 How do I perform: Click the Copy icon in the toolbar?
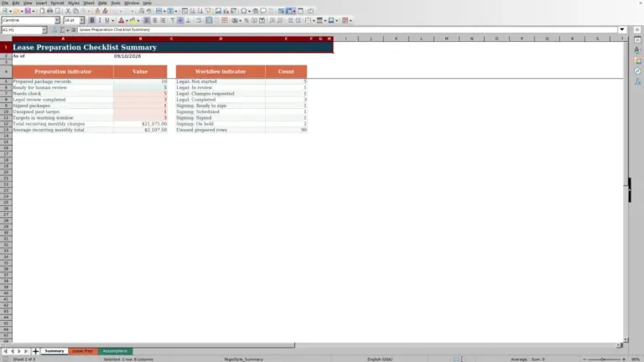75,11
